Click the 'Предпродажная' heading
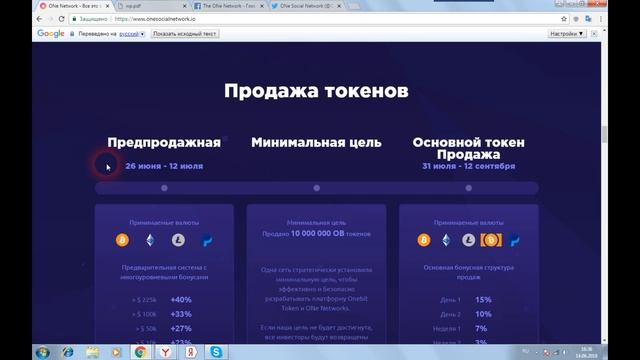This screenshot has width=640, height=360. (x=164, y=142)
